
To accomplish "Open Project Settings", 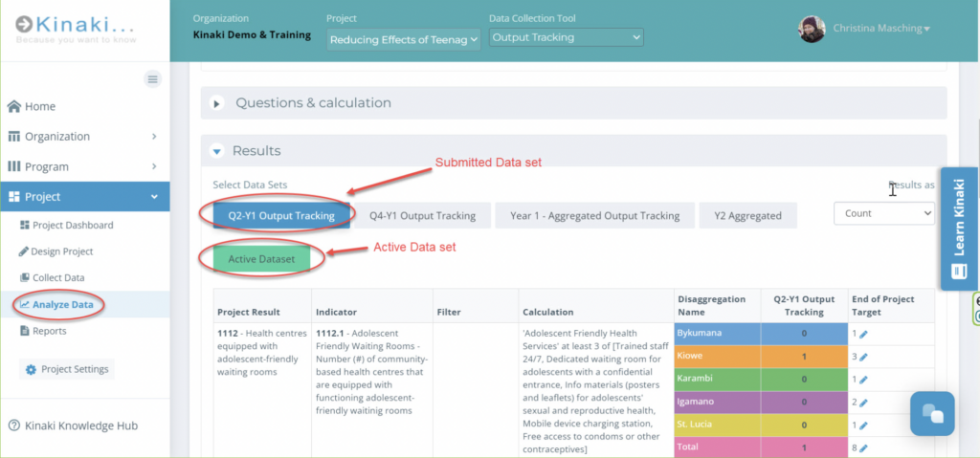I will (x=67, y=369).
